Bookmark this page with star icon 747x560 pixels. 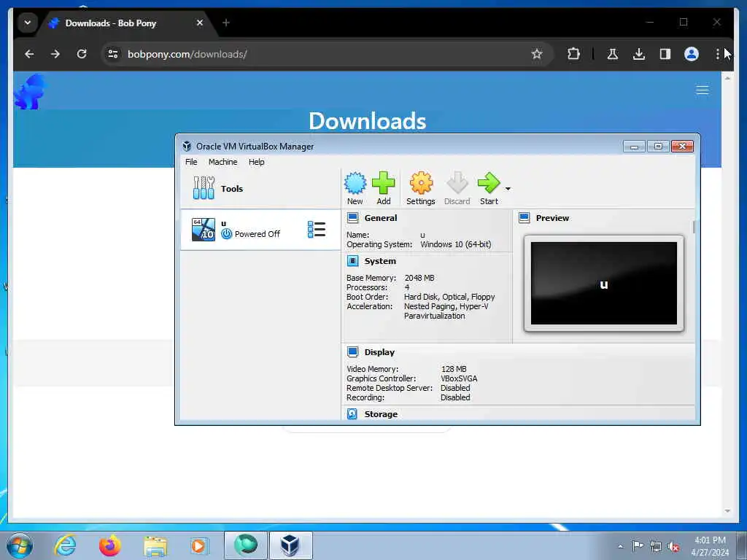coord(537,54)
